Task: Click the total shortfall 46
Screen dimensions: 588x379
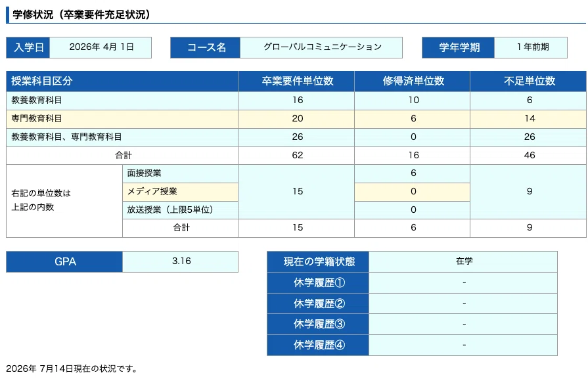Action: [528, 156]
